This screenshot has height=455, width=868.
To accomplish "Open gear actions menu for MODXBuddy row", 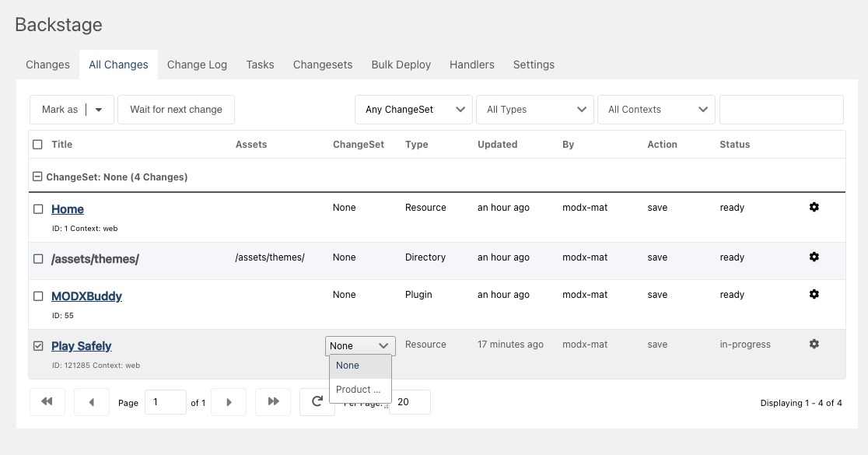I will pyautogui.click(x=814, y=294).
